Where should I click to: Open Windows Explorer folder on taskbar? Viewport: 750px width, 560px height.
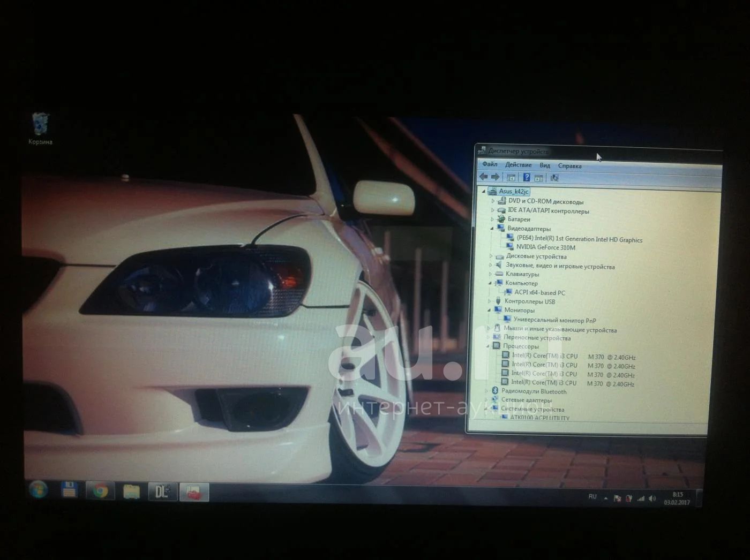coord(131,491)
